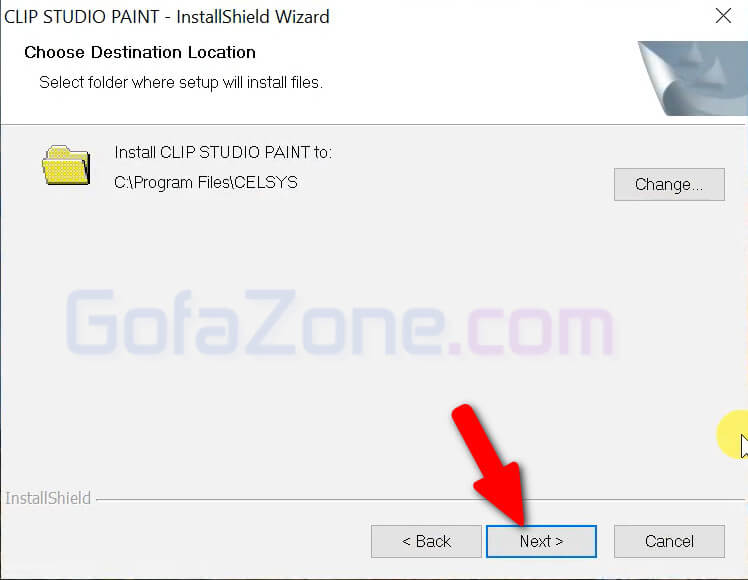Screen dimensions: 748x580
Task: Close the InstallShield Wizard window
Action: click(723, 16)
